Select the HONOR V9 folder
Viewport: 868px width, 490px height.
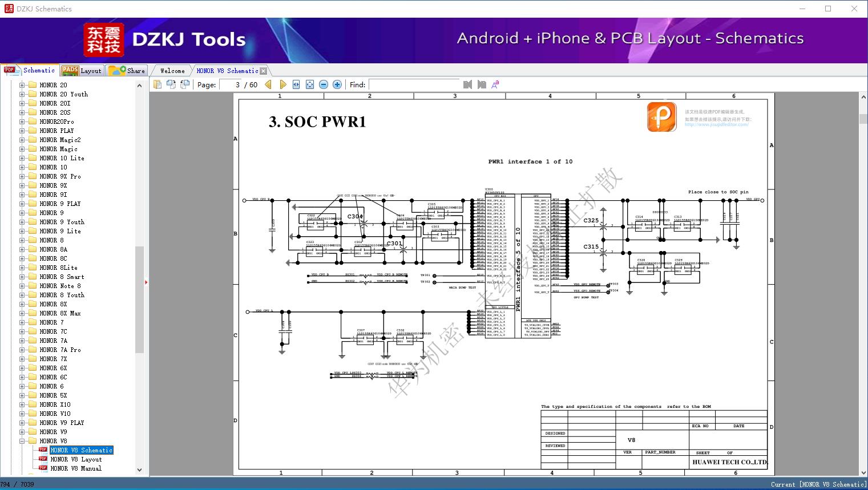53,432
